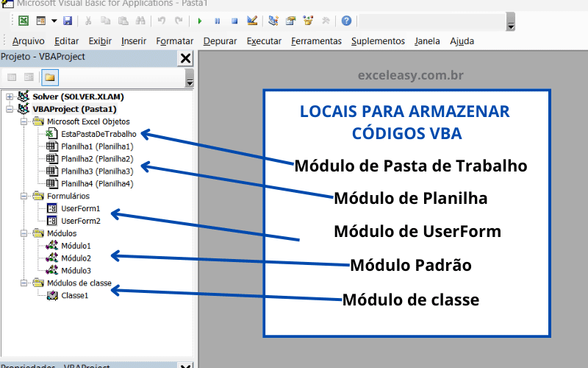Screen dimensions: 588x368
Task: Open the Project Explorer toolbar icon
Action: (273, 21)
